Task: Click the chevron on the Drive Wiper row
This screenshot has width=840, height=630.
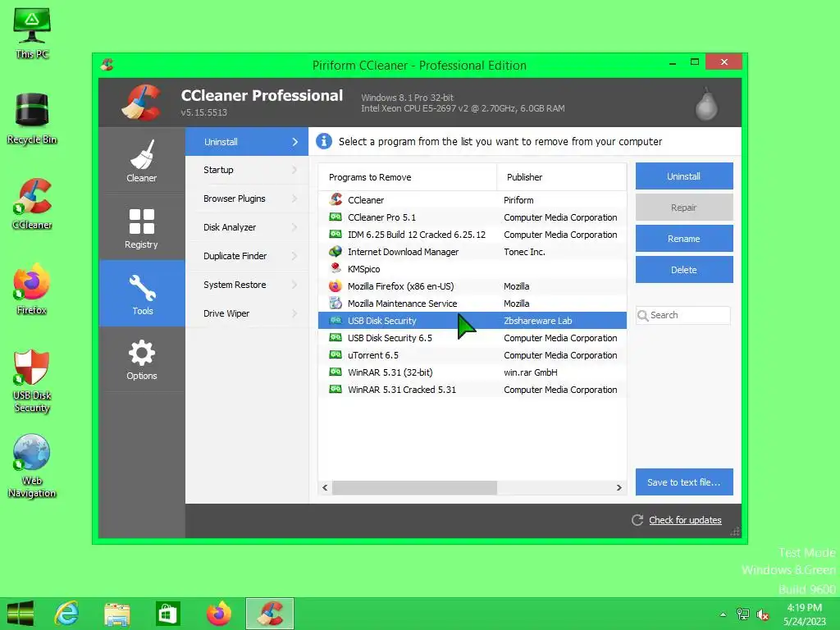Action: tap(294, 313)
